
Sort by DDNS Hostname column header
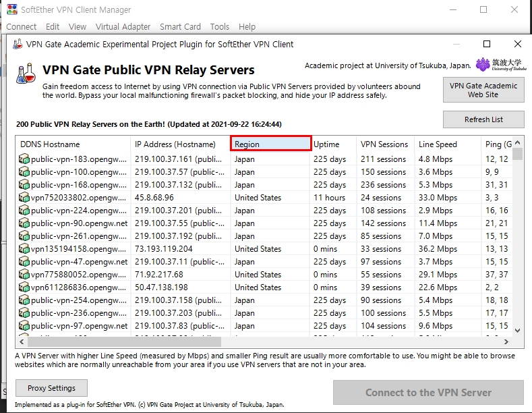(73, 144)
